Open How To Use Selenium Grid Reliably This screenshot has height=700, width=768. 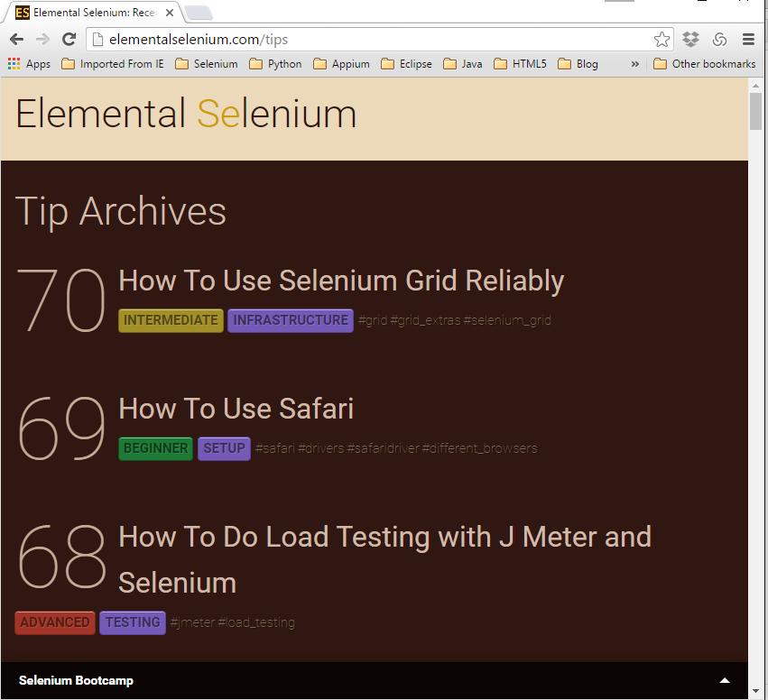[x=341, y=281]
